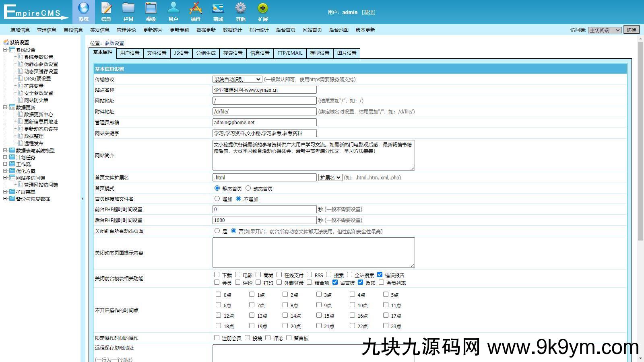Click the 信息 notepad icon
The width and height of the screenshot is (644, 362).
[106, 9]
